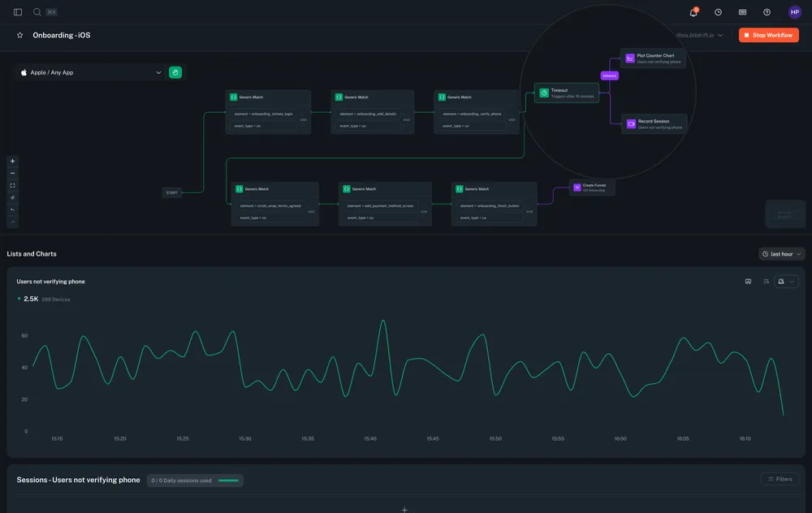This screenshot has height=513, width=812.
Task: Click 'element = onboarding_verify_phone' condition
Action: coord(472,114)
